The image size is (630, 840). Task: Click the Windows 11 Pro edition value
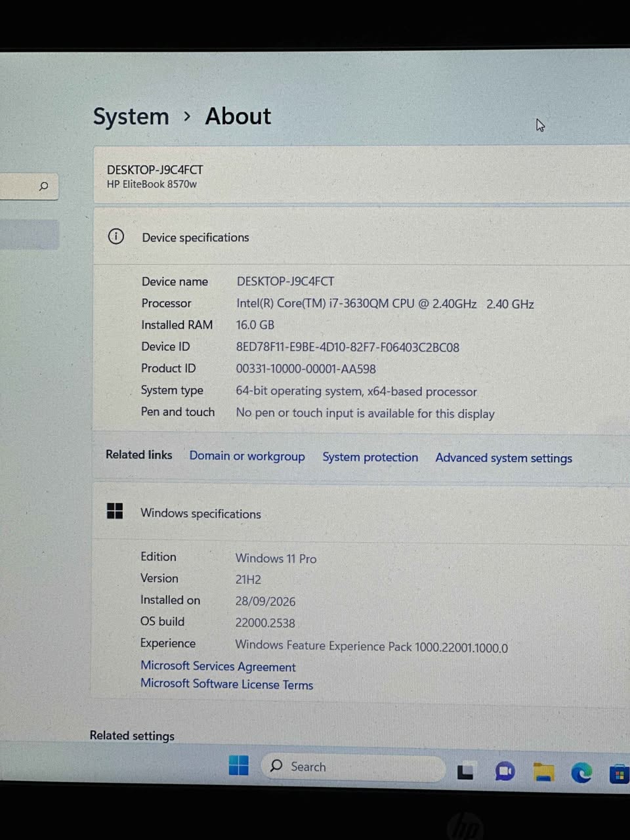point(276,558)
